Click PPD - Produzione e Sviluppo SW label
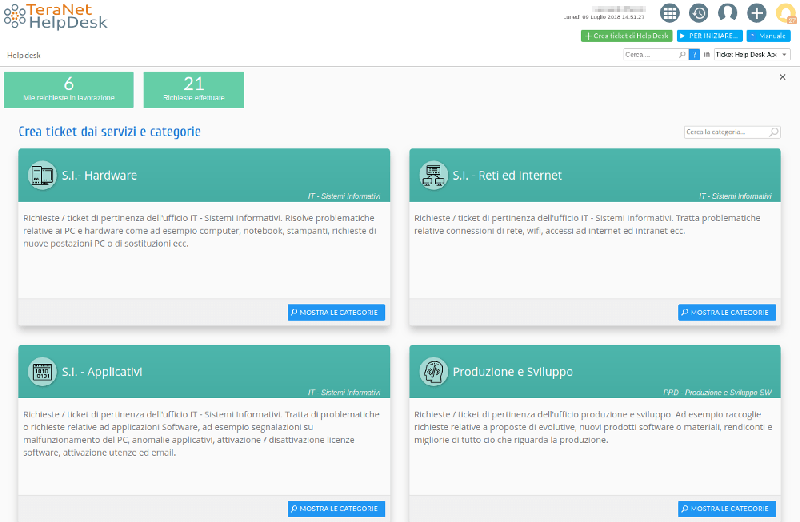Image resolution: width=800 pixels, height=522 pixels. pyautogui.click(x=717, y=392)
